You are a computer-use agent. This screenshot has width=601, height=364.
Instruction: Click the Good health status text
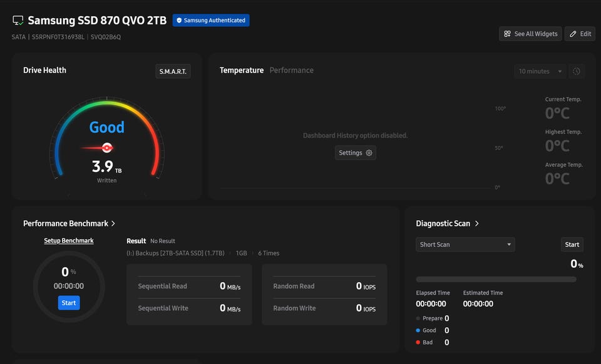[x=107, y=127]
